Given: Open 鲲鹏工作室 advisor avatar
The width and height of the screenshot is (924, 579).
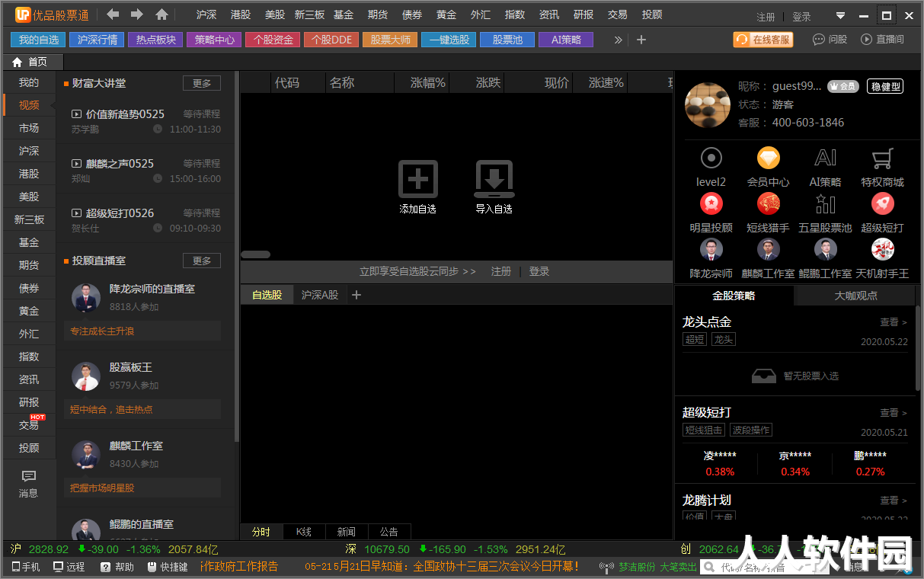Looking at the screenshot, I should click(826, 249).
